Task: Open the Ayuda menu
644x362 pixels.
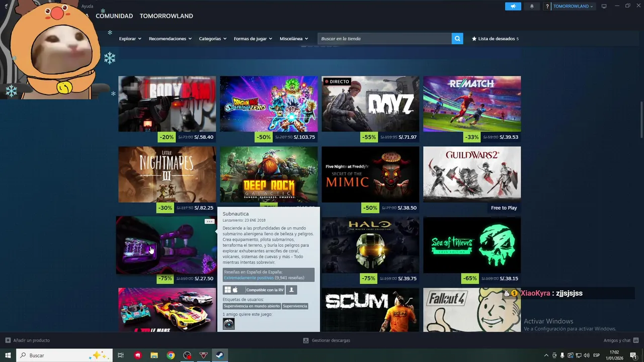Action: [87, 6]
